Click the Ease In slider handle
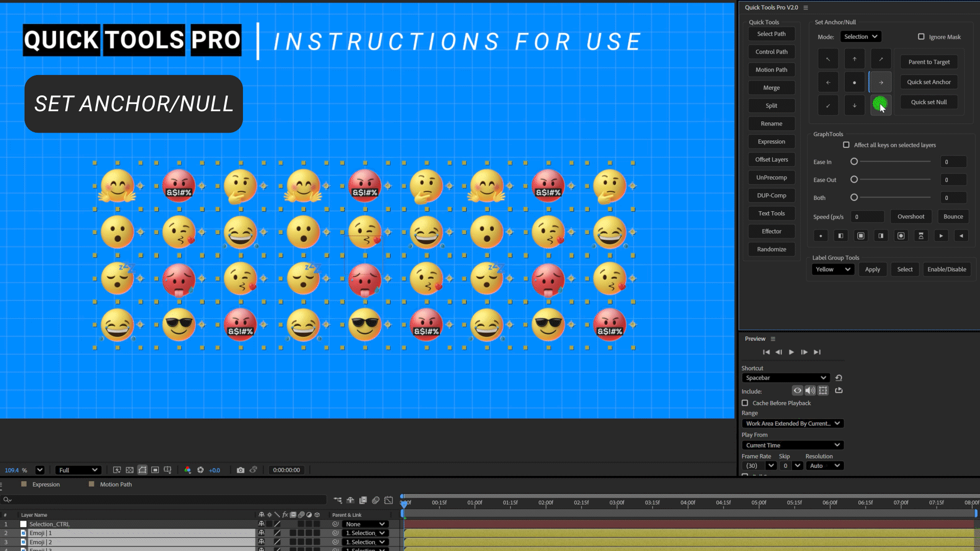The height and width of the screenshot is (551, 980). pyautogui.click(x=854, y=162)
